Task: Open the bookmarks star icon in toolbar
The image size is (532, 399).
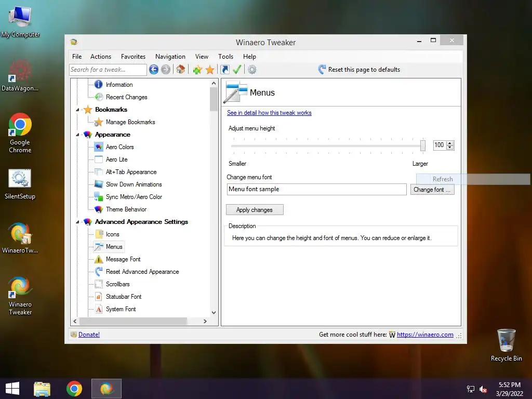Action: click(x=210, y=70)
